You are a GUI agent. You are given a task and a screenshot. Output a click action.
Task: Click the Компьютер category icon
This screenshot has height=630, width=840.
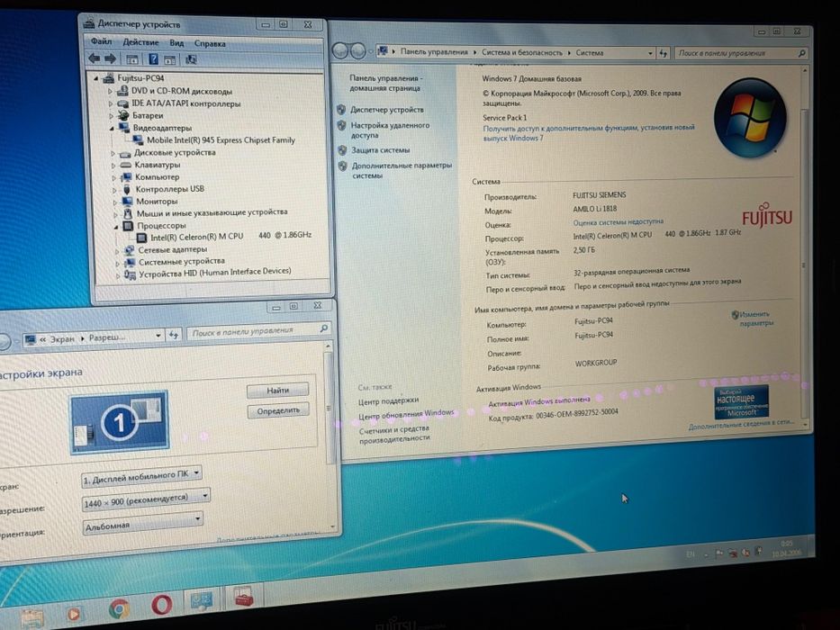coord(126,176)
